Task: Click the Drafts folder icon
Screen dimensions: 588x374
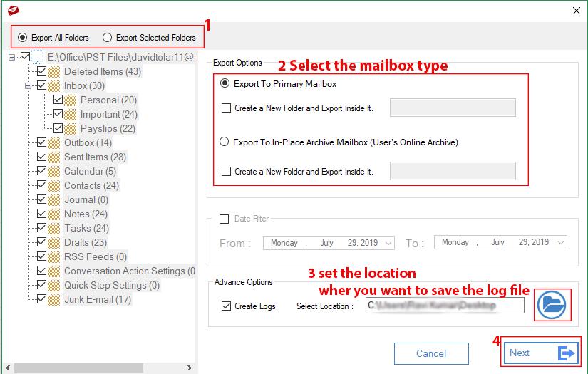Action: [x=55, y=243]
